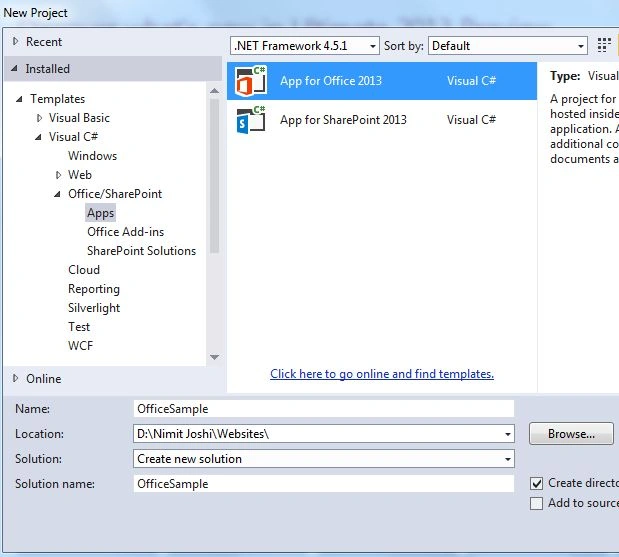
Task: Switch to small icons view button
Action: (x=604, y=45)
